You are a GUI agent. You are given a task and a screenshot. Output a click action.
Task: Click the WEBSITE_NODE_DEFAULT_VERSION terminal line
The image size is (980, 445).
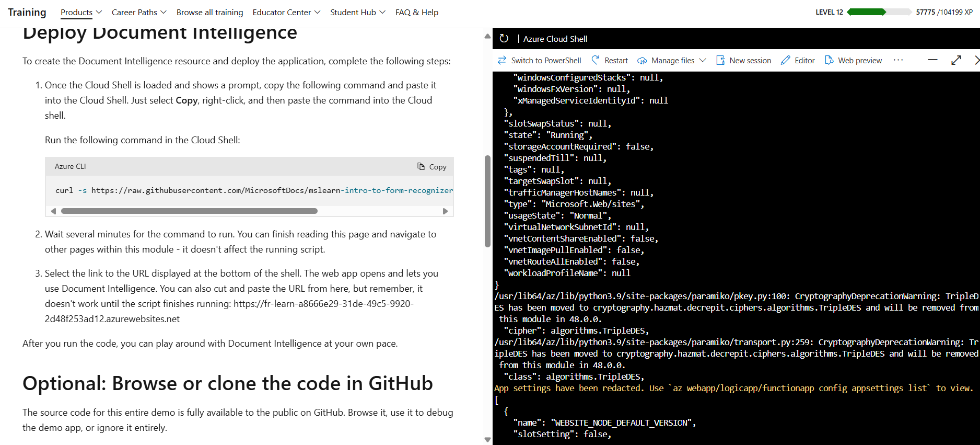(x=604, y=423)
